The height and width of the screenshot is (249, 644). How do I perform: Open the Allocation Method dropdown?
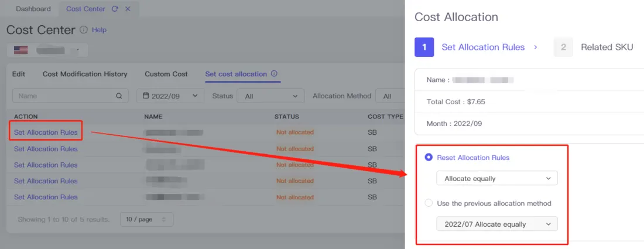(390, 95)
